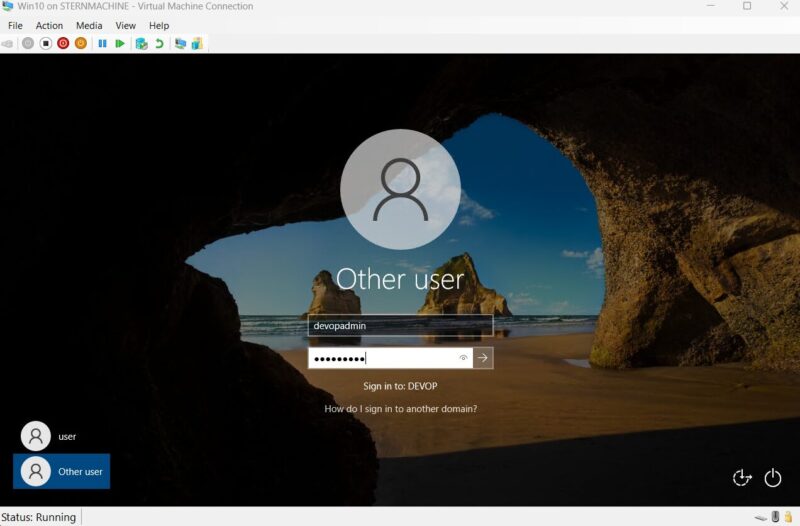The image size is (800, 526).
Task: Click the mouse icon in the status bar
Action: click(776, 517)
